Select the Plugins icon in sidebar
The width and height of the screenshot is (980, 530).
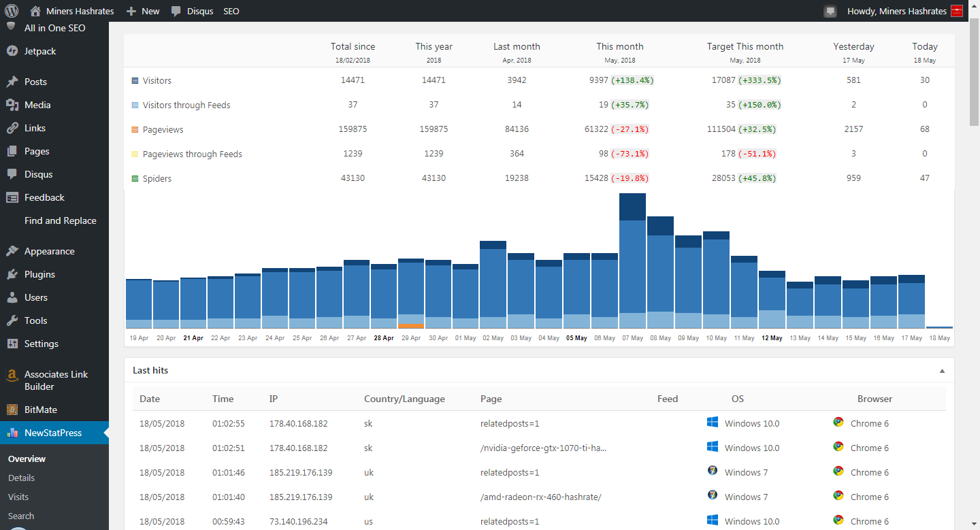pyautogui.click(x=12, y=274)
